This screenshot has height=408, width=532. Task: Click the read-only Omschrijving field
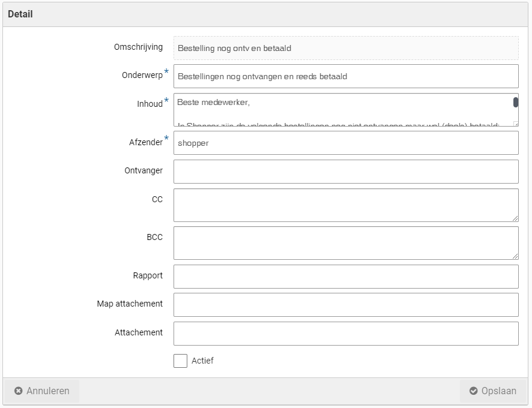[345, 48]
